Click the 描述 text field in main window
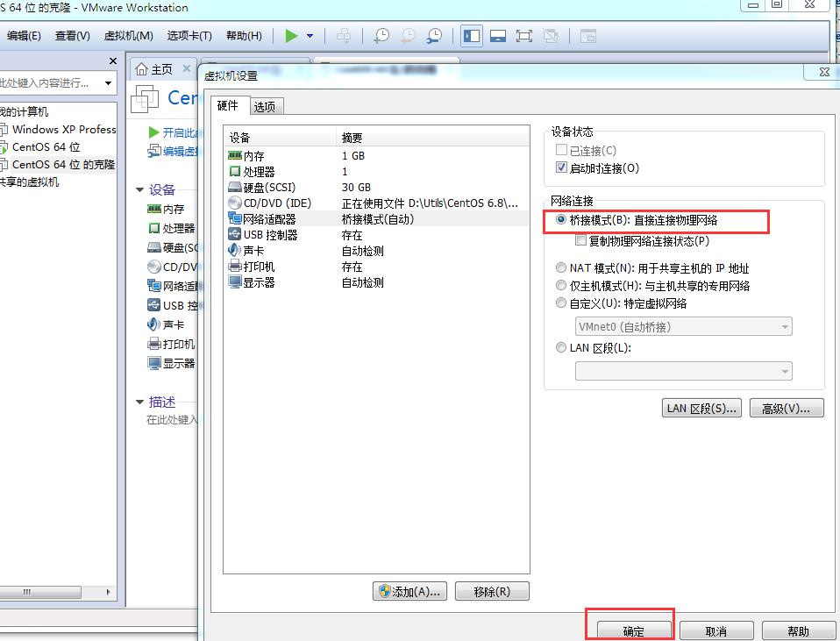 tap(172, 420)
